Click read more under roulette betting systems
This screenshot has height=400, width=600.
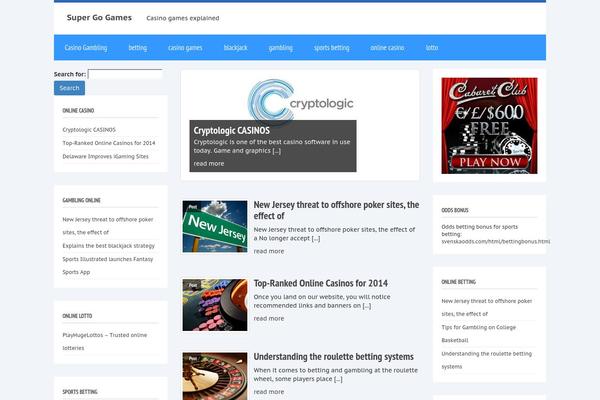coord(269,392)
